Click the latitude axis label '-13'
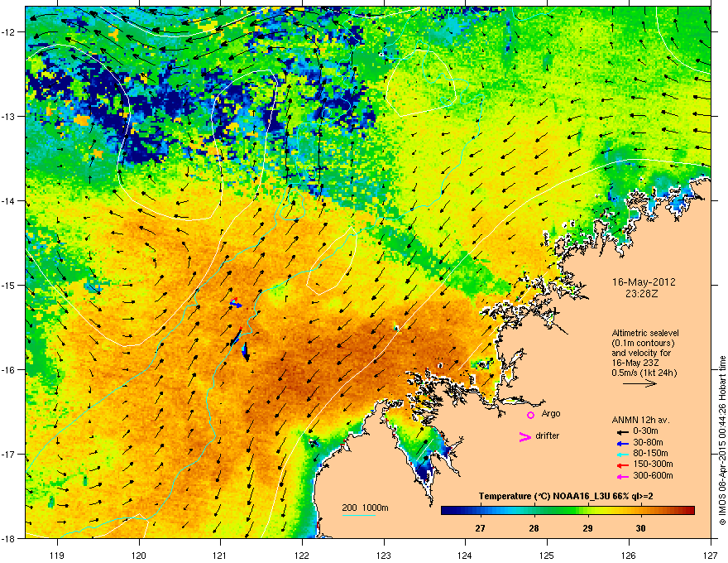Viewport: 728px width, 563px height. click(9, 116)
